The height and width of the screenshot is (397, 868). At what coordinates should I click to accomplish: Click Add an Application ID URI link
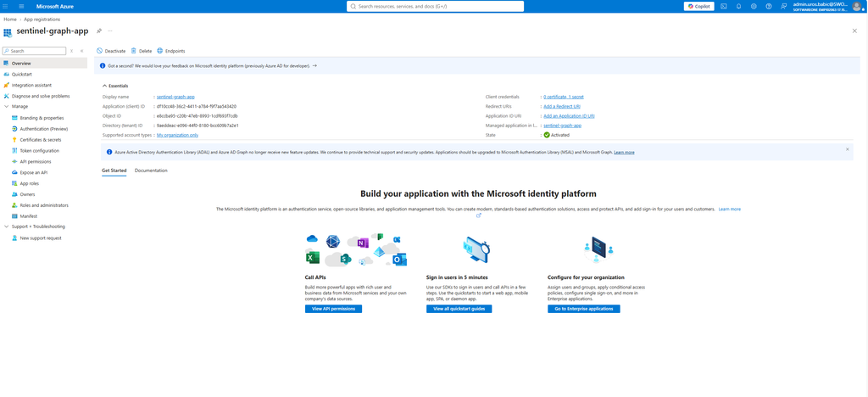point(569,115)
